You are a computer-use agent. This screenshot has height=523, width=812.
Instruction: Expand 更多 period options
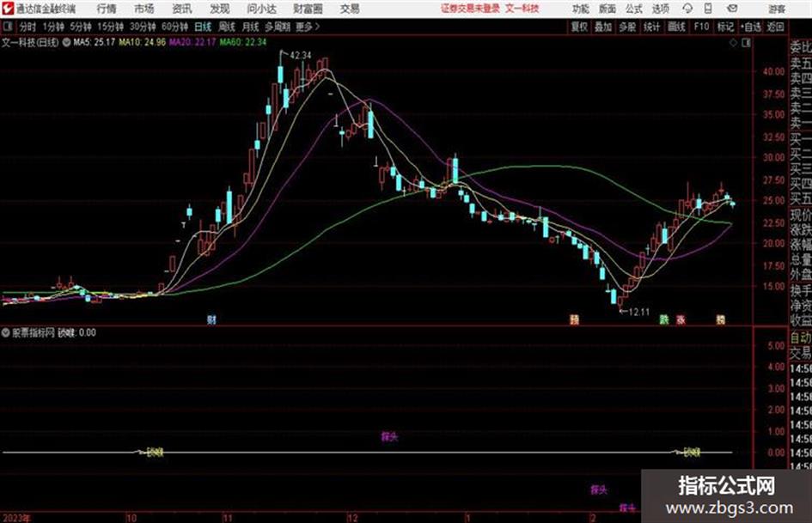pyautogui.click(x=308, y=27)
